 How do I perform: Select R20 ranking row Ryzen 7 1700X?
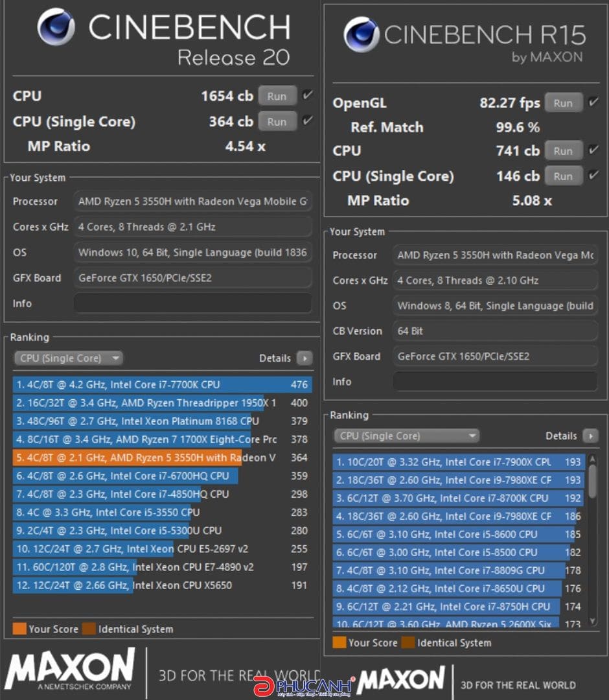163,439
